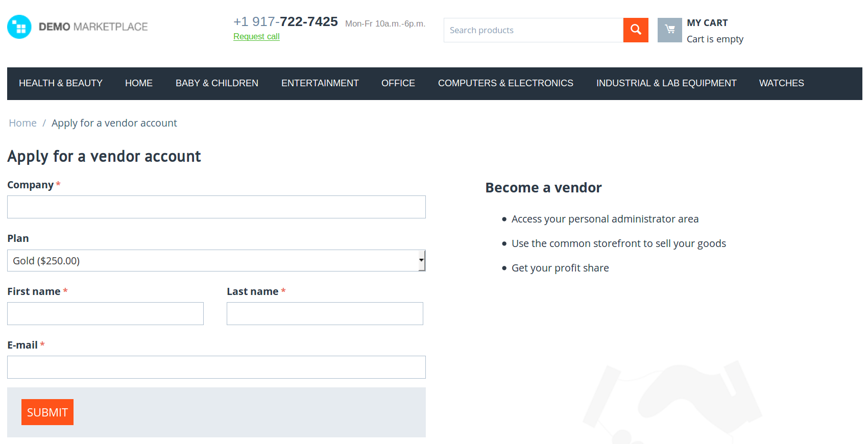The width and height of the screenshot is (868, 444).
Task: Focus the Company input field
Action: coord(216,207)
